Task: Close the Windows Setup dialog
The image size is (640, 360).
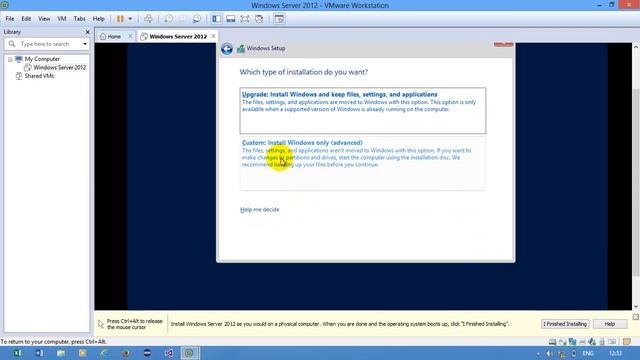Action: point(503,44)
